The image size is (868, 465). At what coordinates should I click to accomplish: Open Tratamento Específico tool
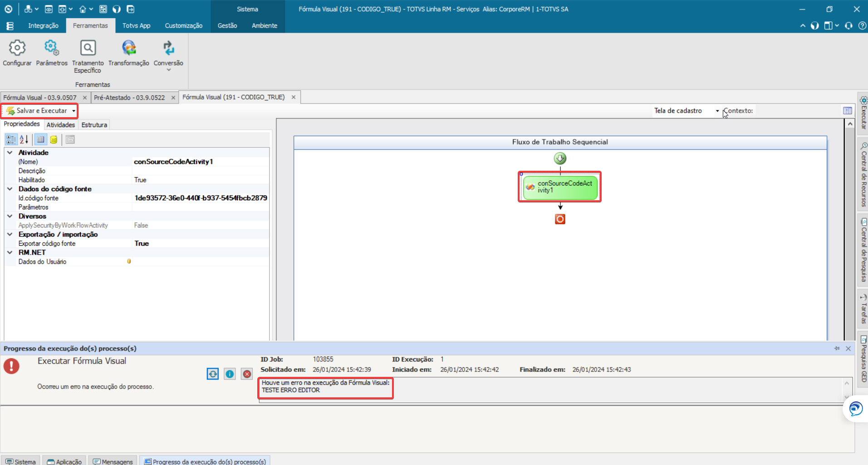coord(88,57)
